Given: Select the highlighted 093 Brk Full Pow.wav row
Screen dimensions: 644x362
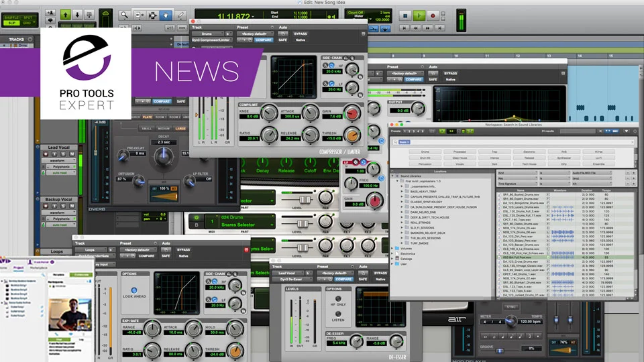Looking at the screenshot, I should tap(565, 257).
